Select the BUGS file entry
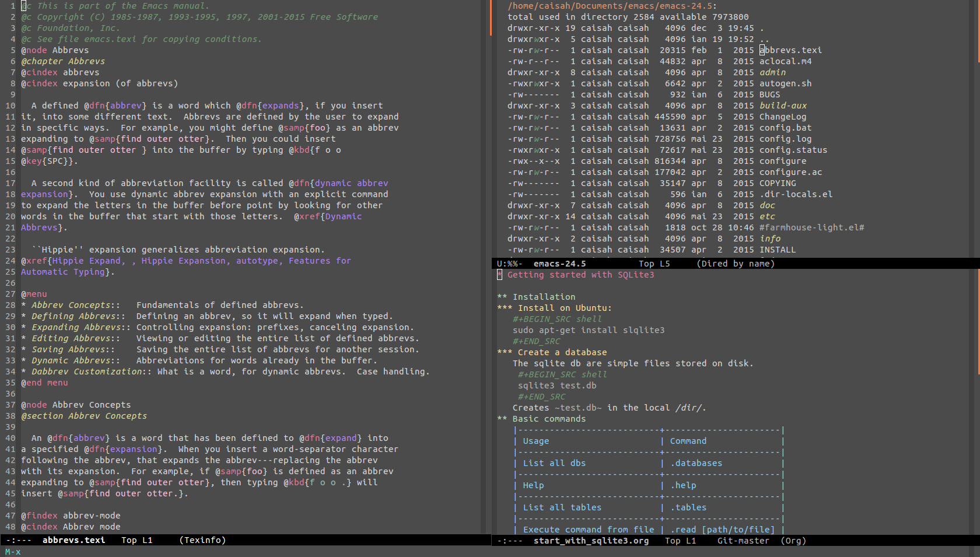 [x=769, y=94]
